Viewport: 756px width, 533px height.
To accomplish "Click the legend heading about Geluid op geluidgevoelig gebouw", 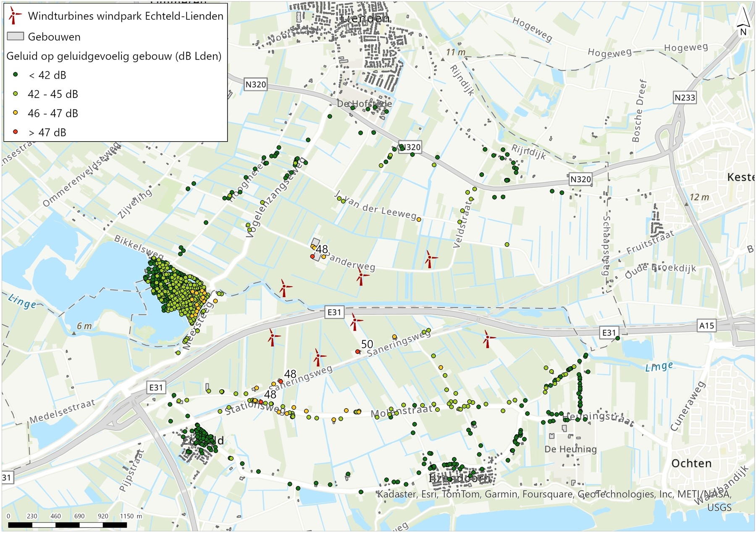I will coord(114,56).
